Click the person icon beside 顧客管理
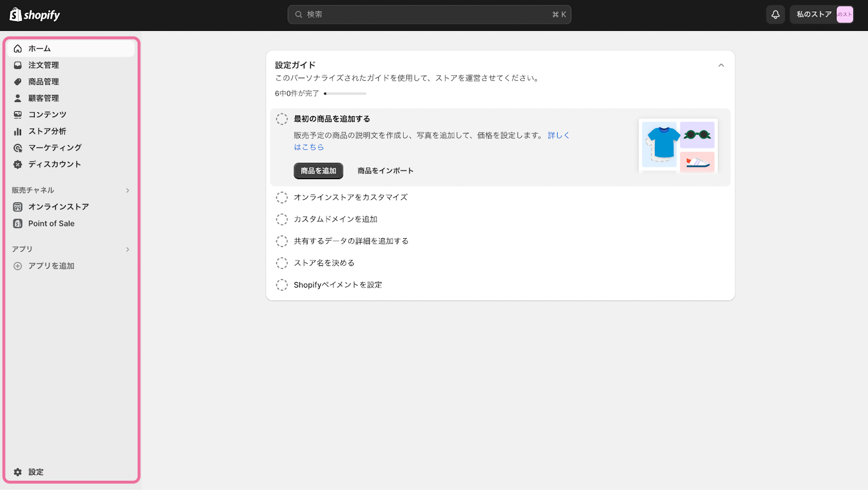The image size is (868, 490). (x=18, y=98)
